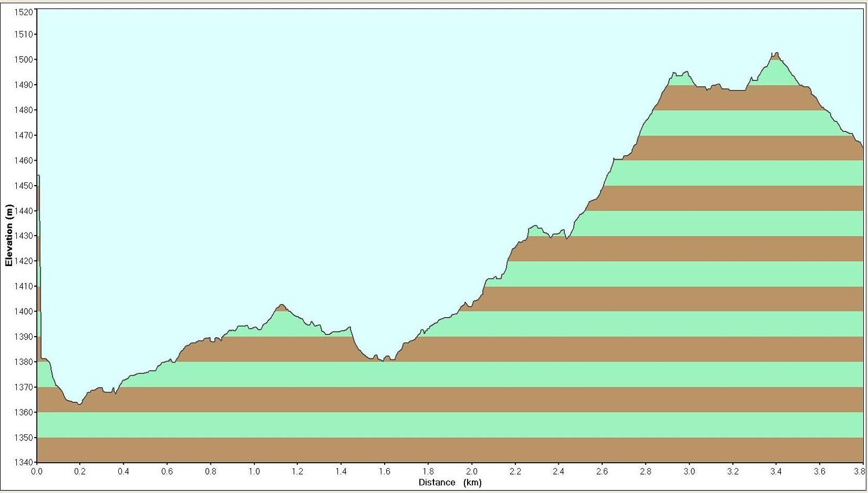868x493 pixels.
Task: Select the 1380 elevation axis label
Action: 23,362
